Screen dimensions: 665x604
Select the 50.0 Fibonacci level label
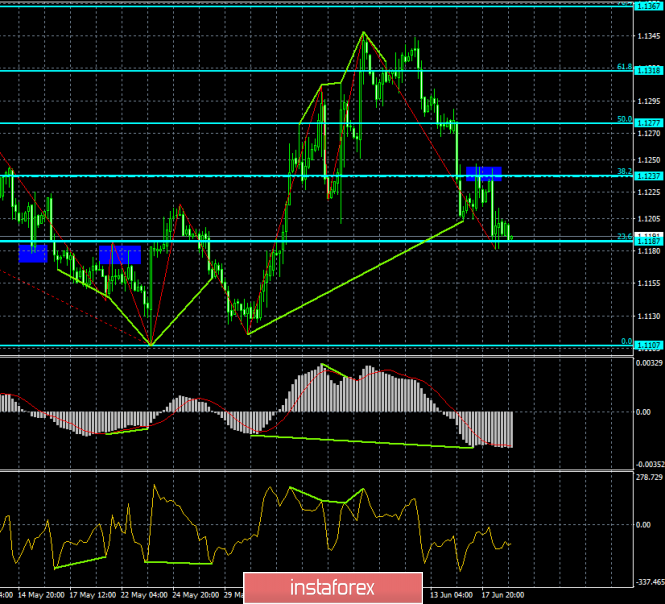tap(624, 119)
